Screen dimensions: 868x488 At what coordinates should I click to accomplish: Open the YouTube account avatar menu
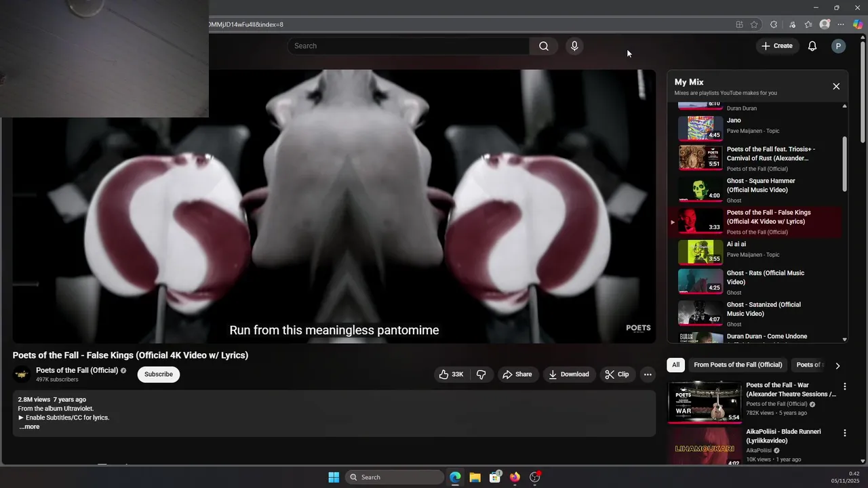(838, 46)
